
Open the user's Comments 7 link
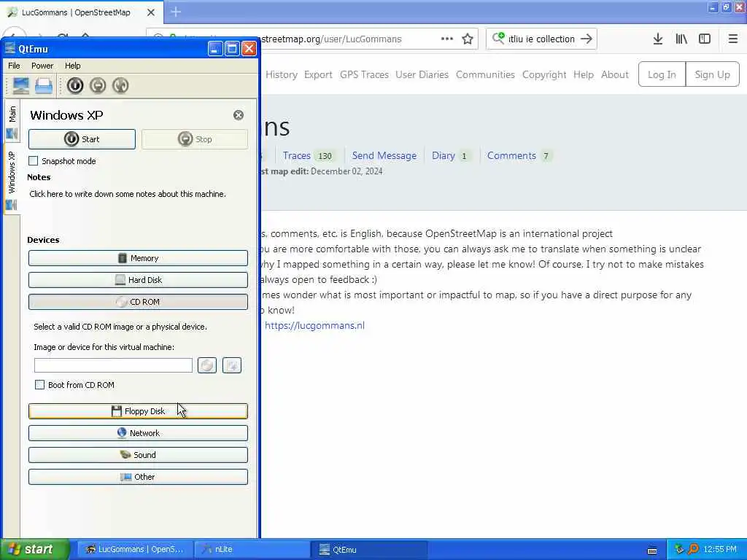click(519, 156)
